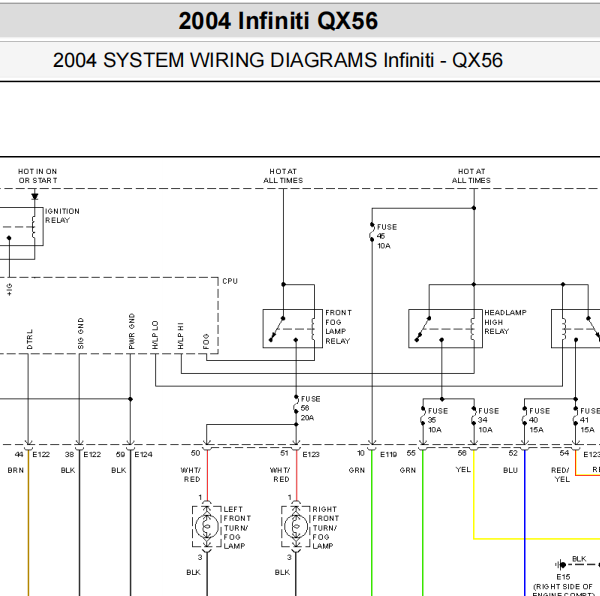Click the left front fog lamp bulb symbol
600x596 pixels.
(207, 527)
